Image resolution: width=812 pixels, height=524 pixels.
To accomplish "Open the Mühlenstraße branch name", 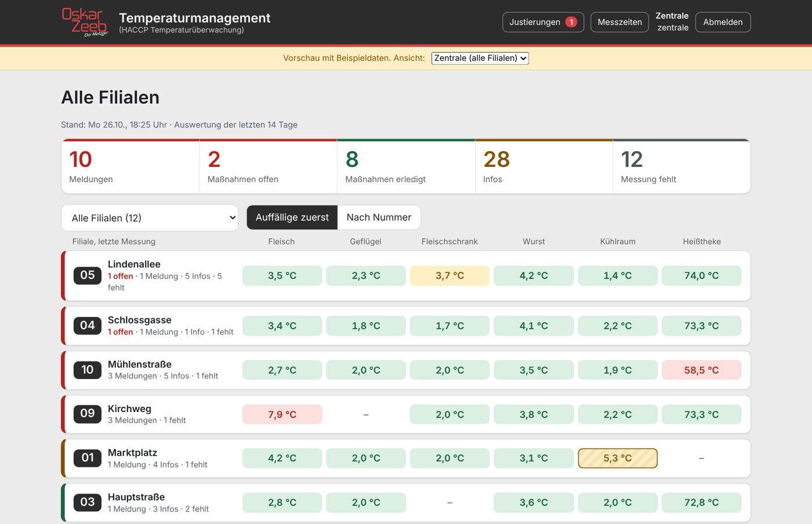I will (x=140, y=364).
